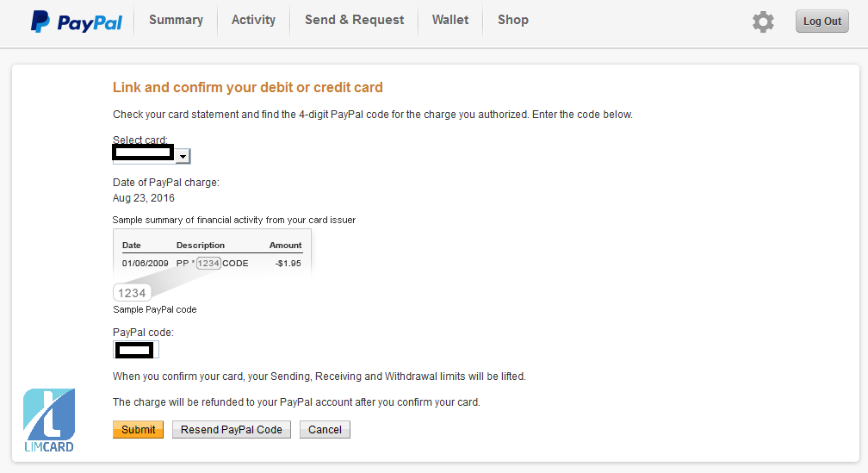Open settings via the gear icon

(x=763, y=22)
